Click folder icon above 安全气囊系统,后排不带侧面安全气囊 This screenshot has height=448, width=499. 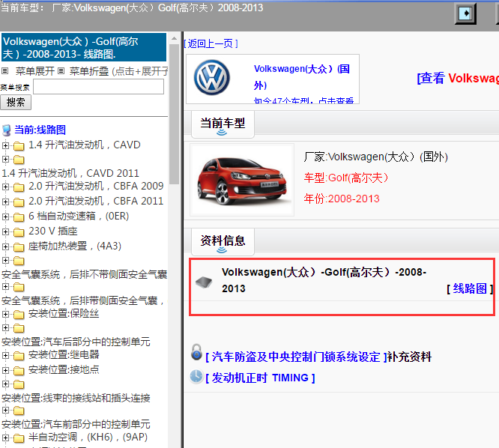click(19, 261)
